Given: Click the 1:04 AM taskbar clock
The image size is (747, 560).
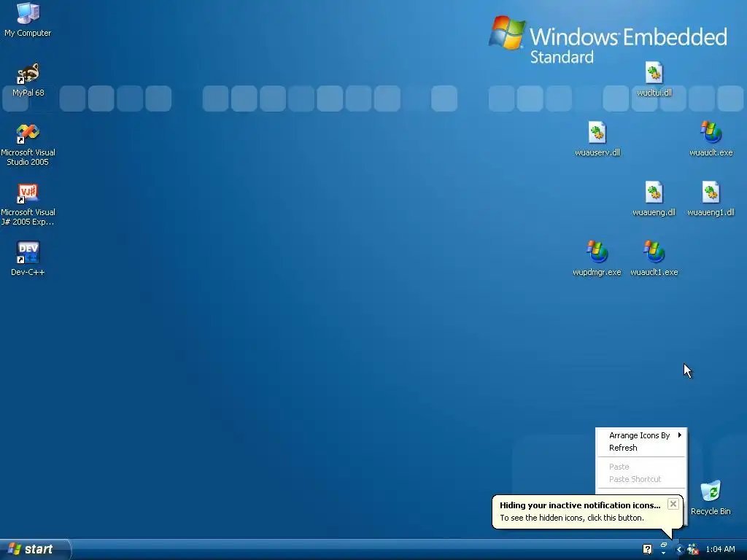Looking at the screenshot, I should click(x=720, y=550).
